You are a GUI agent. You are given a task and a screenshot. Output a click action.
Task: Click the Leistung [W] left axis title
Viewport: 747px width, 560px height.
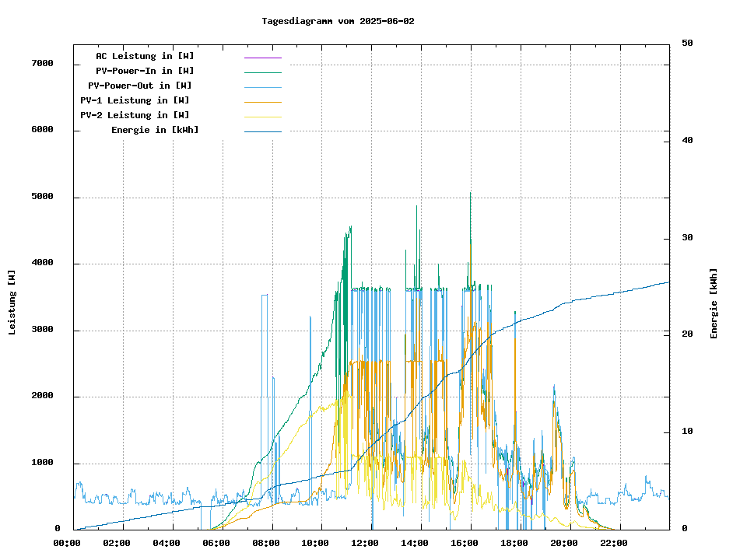(12, 303)
